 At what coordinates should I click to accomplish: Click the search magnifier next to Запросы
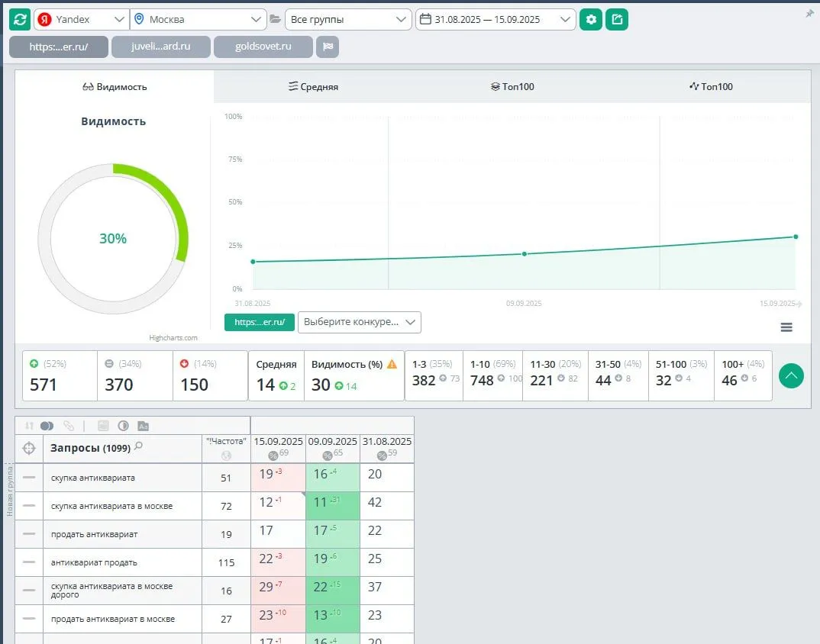(139, 446)
